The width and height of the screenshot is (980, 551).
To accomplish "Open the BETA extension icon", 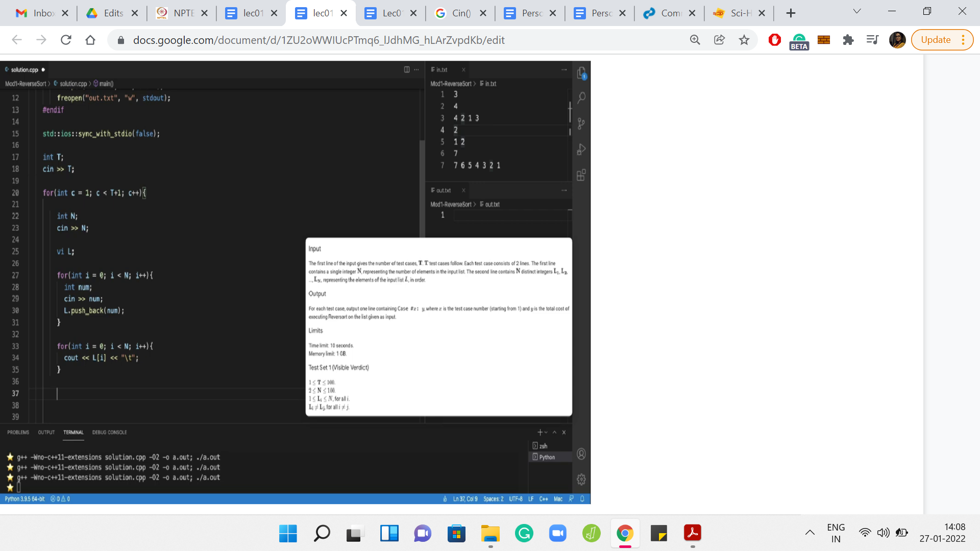I will [x=799, y=41].
